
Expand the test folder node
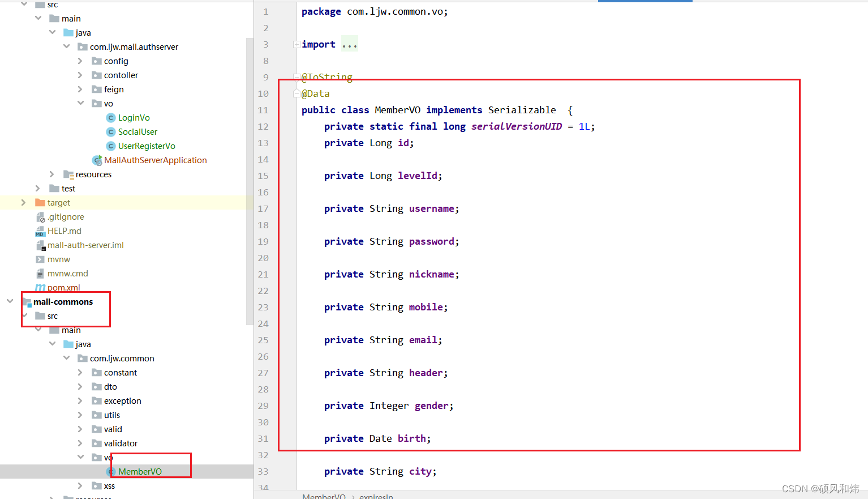coord(37,188)
